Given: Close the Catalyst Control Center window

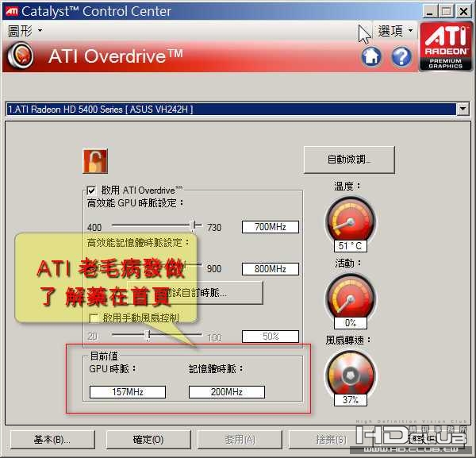Looking at the screenshot, I should pos(463,12).
